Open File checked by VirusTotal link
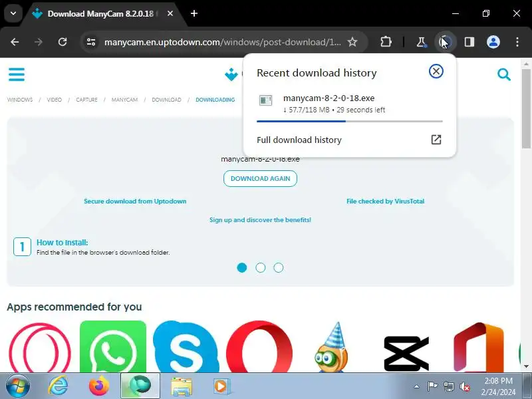Viewport: 532px width, 399px height. (x=385, y=201)
